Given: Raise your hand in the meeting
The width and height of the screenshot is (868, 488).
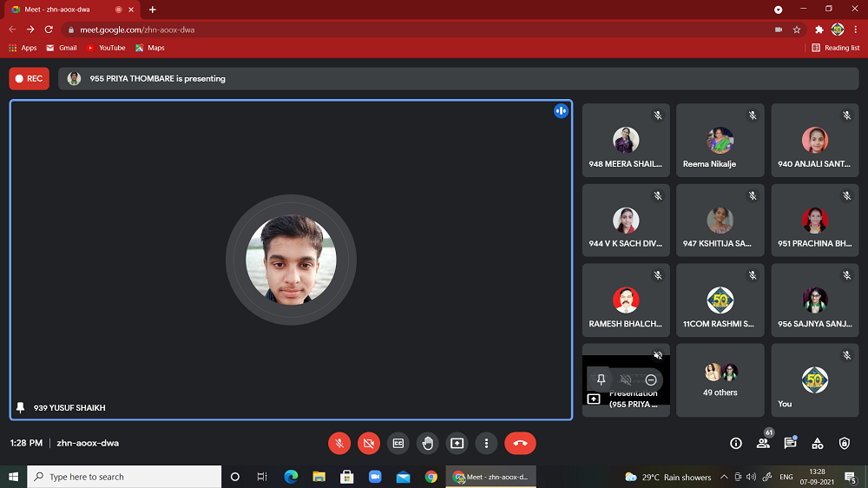Looking at the screenshot, I should [x=428, y=443].
